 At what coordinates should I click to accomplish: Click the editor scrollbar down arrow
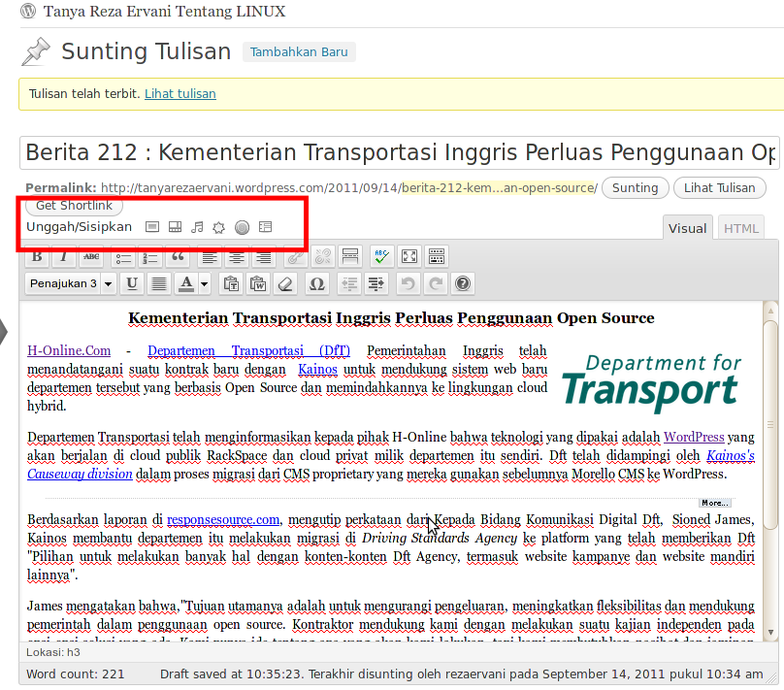(x=770, y=633)
